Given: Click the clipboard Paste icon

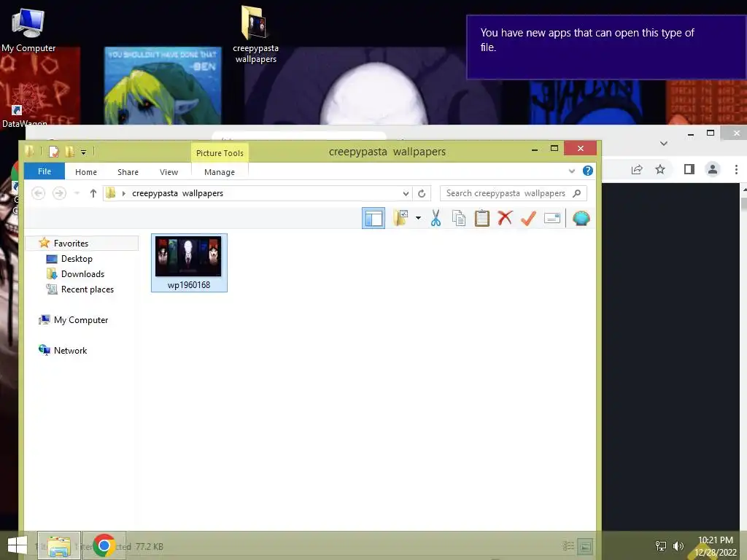Looking at the screenshot, I should (481, 218).
